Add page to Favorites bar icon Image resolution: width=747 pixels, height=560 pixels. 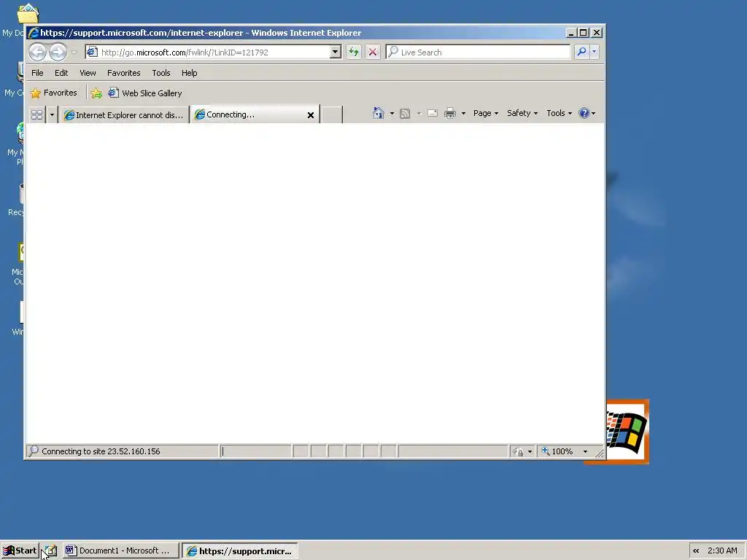click(x=96, y=93)
